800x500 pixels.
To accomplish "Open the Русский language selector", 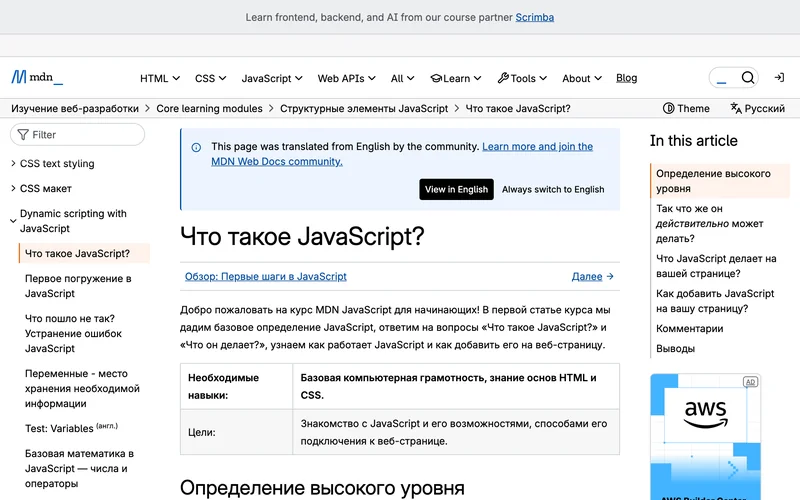I will click(757, 109).
